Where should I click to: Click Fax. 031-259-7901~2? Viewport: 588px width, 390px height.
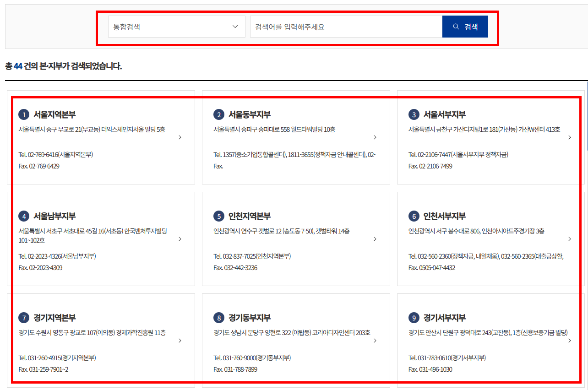(x=44, y=369)
